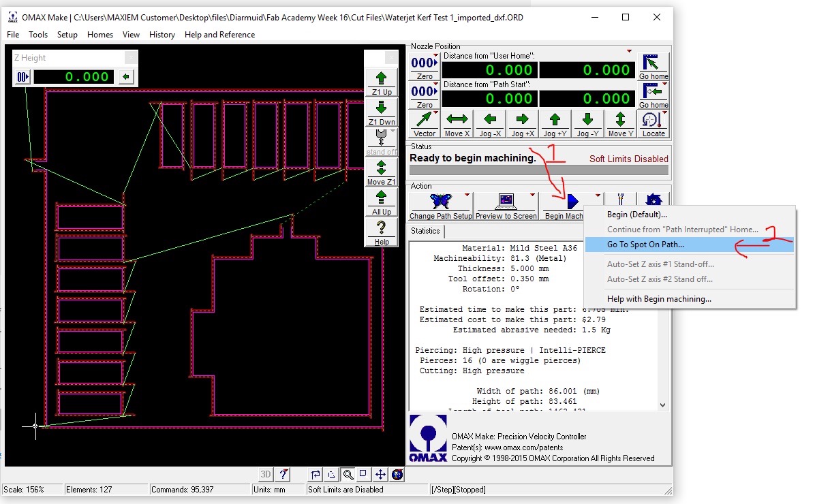This screenshot has width=815, height=504.
Task: Click the Z Height zero icon
Action: 22,77
